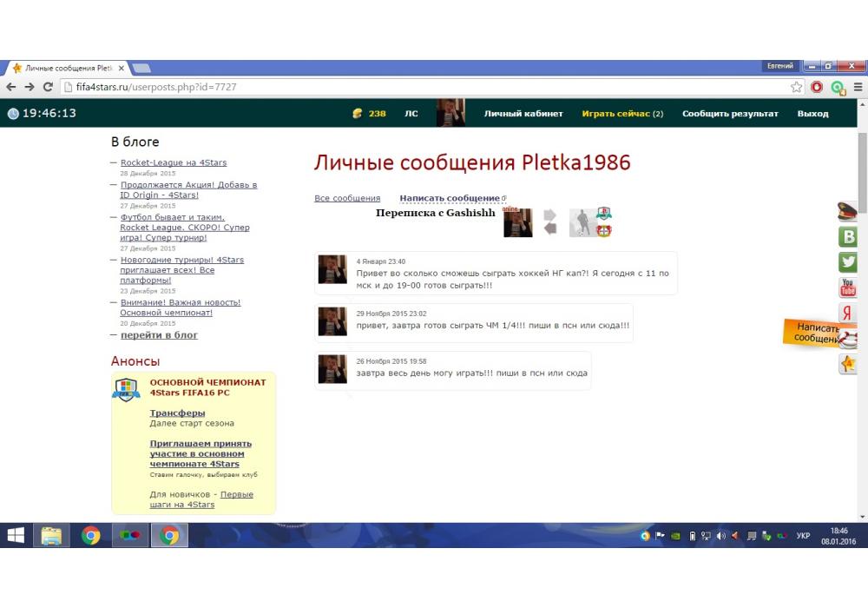Click the VK social share icon

click(849, 236)
